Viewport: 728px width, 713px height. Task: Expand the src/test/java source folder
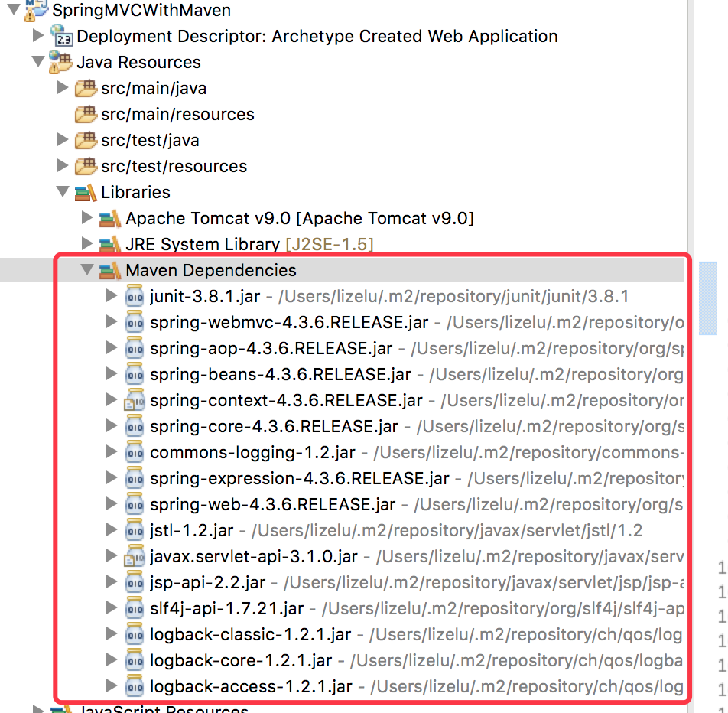point(62,140)
